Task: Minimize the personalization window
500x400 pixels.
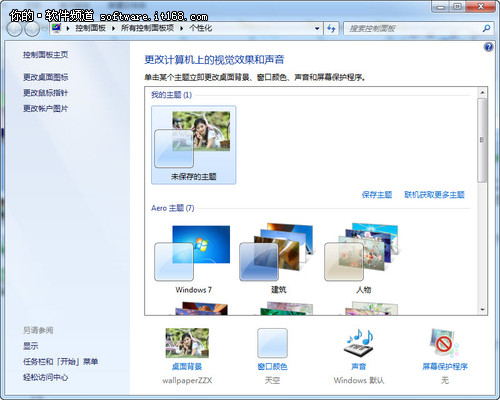Action: pos(440,7)
